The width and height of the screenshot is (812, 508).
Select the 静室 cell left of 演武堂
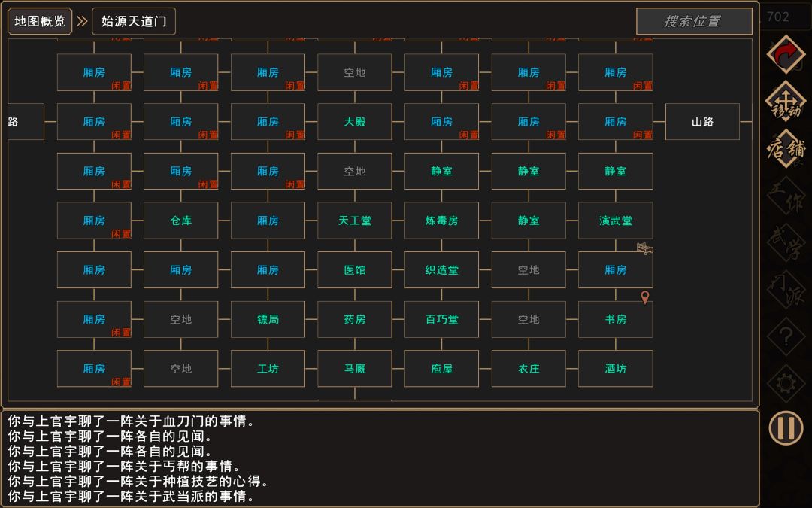click(x=529, y=221)
